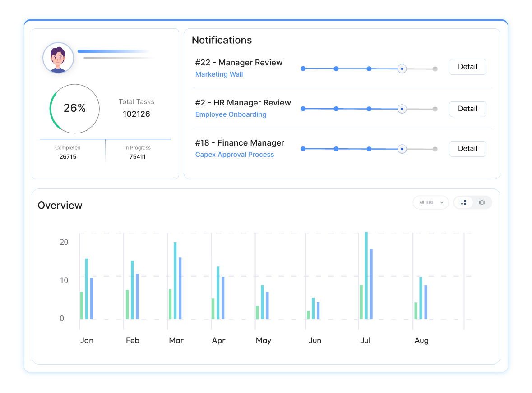Switch to the carousel view icon in Overview
The height and width of the screenshot is (393, 532).
pyautogui.click(x=482, y=202)
